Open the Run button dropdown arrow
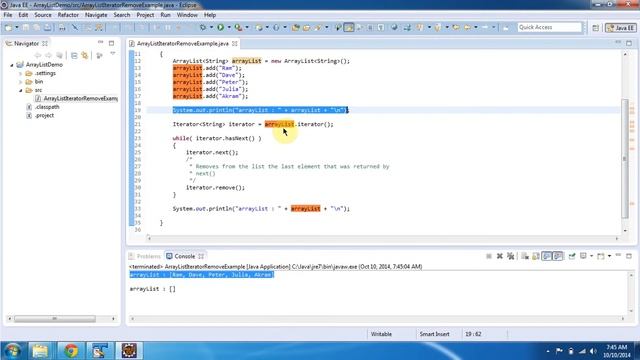Screen dimensions: 640x360 click(x=229, y=27)
